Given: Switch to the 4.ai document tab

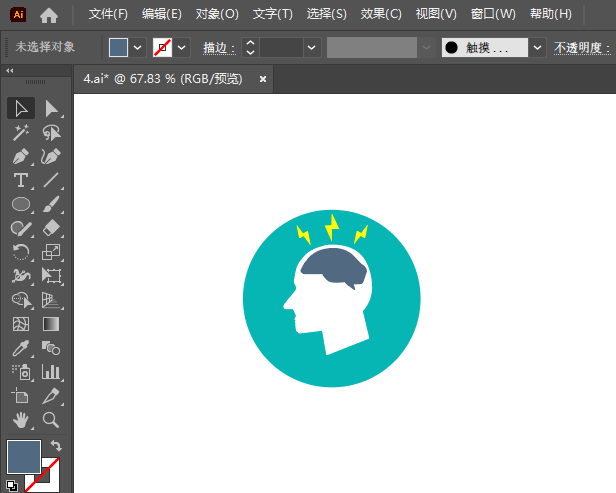Looking at the screenshot, I should [163, 79].
